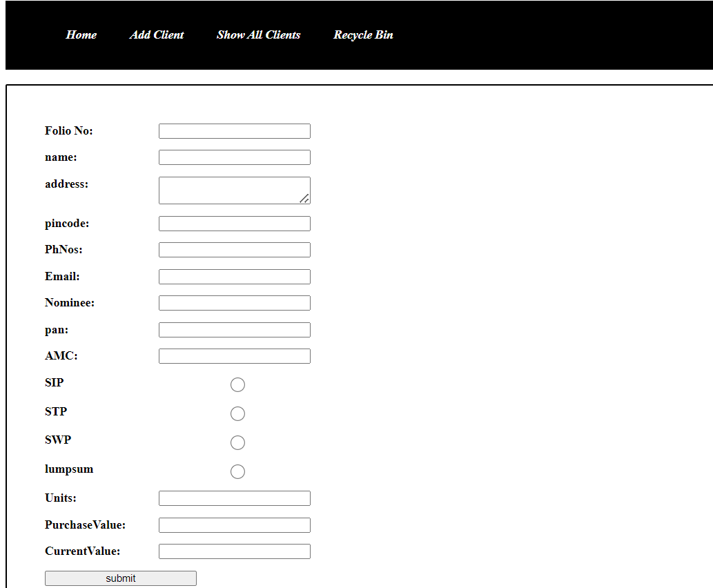Image resolution: width=713 pixels, height=588 pixels.
Task: Click the pincode: label text
Action: (67, 224)
